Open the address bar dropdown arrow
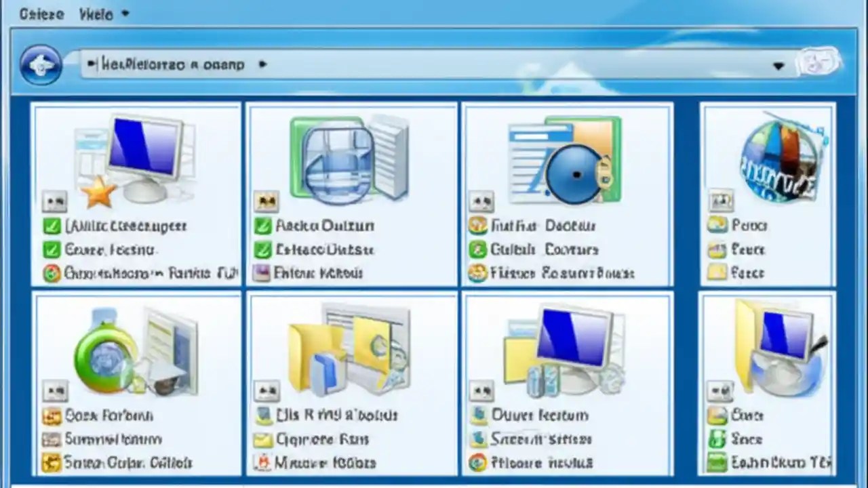The height and width of the screenshot is (488, 868). click(778, 65)
